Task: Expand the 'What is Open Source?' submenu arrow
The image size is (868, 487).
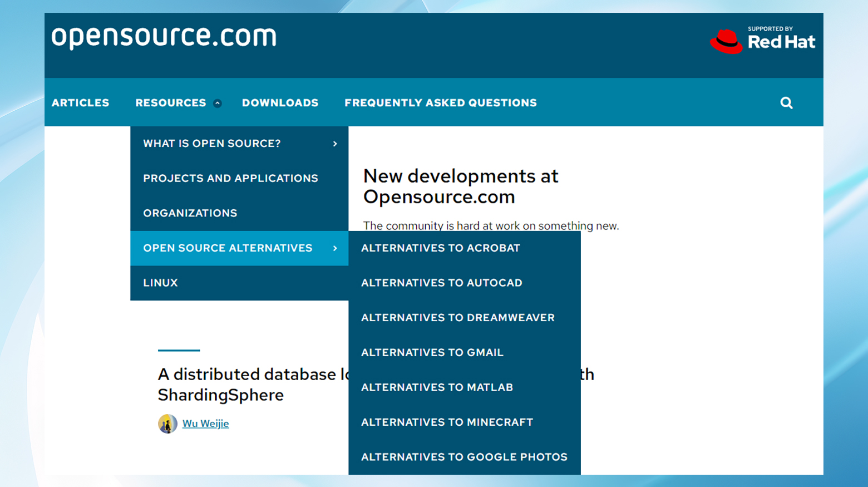Action: [335, 144]
